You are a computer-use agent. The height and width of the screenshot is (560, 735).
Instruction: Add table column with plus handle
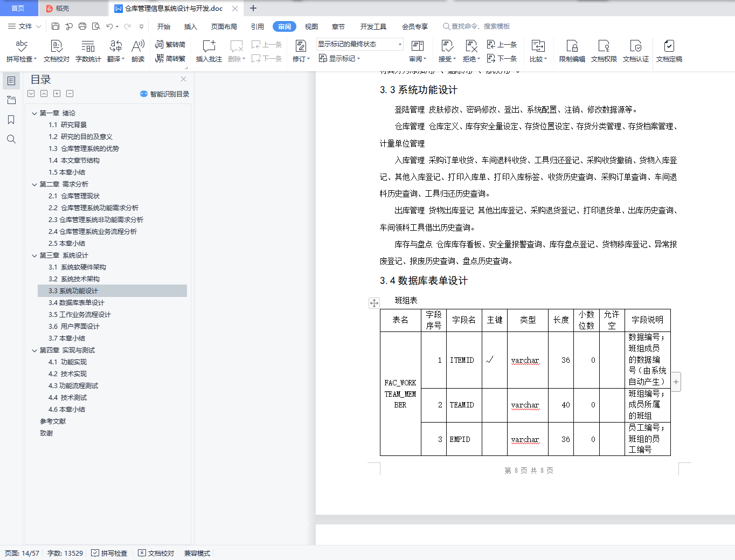click(676, 382)
